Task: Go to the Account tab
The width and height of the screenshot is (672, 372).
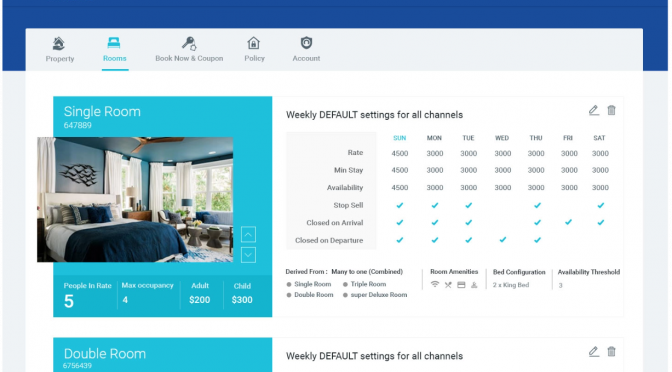Action: click(x=306, y=50)
